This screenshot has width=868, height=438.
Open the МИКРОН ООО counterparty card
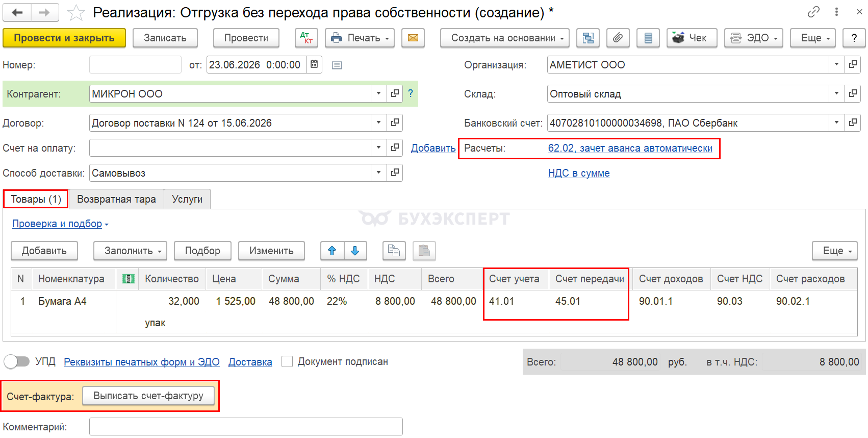pyautogui.click(x=395, y=93)
